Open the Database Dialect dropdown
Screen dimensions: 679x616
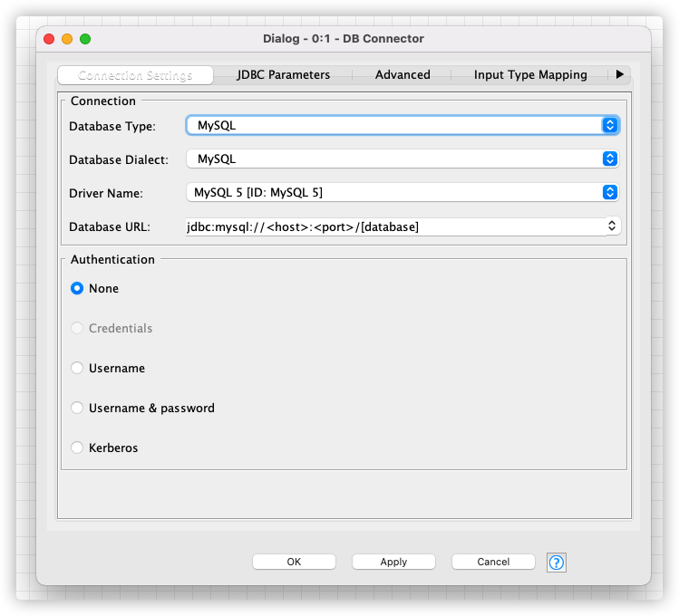tap(403, 159)
